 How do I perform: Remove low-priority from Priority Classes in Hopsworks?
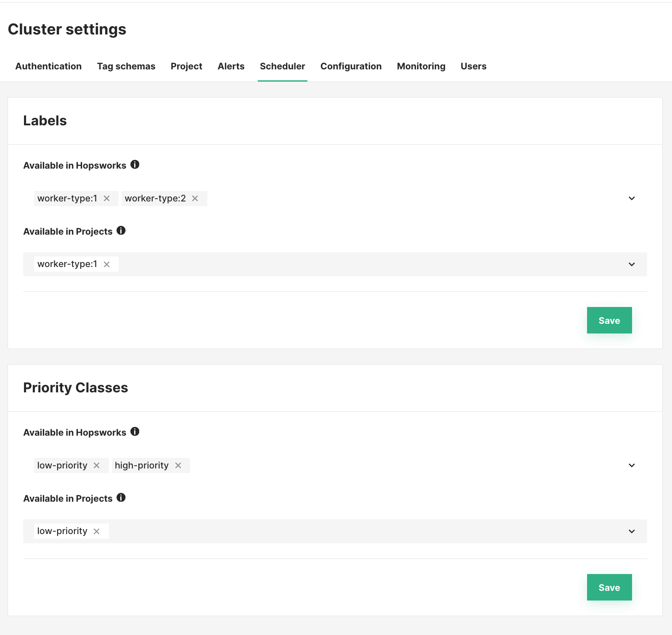coord(97,466)
